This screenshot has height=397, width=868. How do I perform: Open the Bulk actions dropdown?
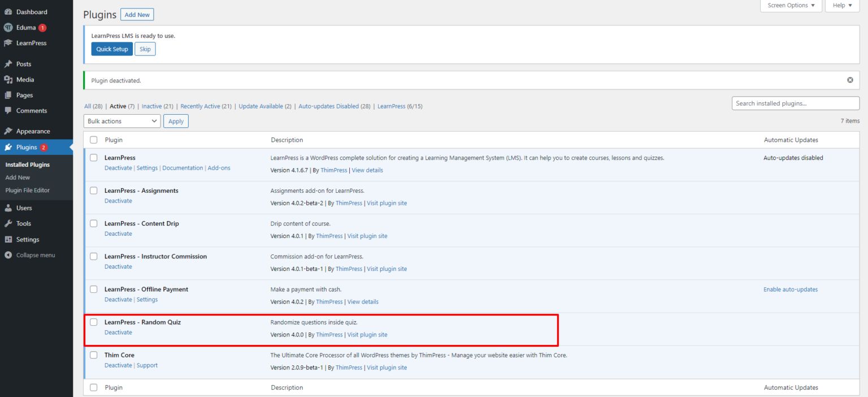[x=121, y=121]
